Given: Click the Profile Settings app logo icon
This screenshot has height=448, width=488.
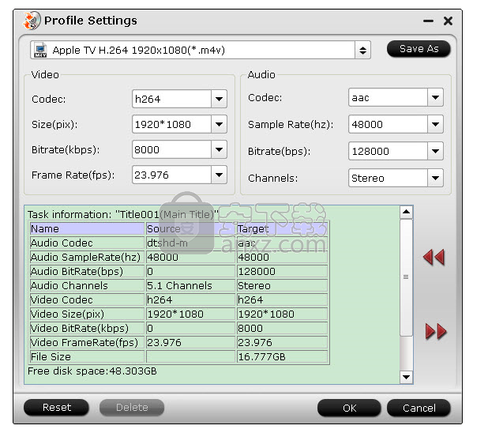Looking at the screenshot, I should point(32,21).
